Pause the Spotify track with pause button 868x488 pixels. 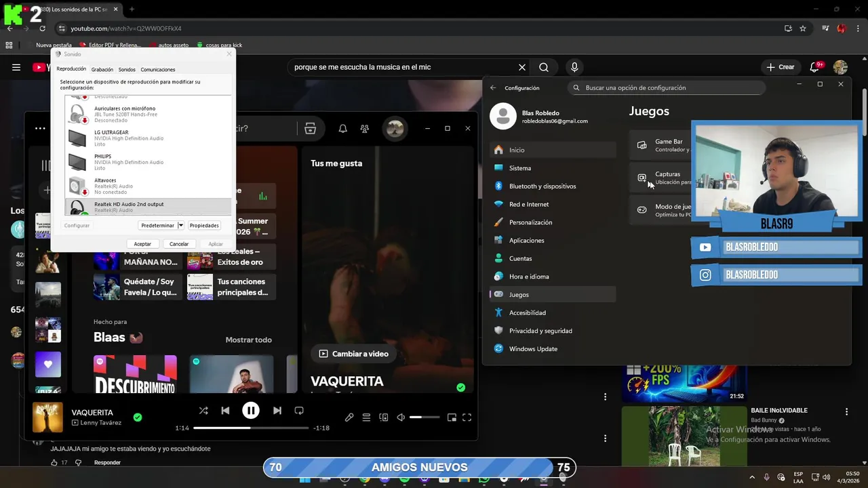[251, 410]
